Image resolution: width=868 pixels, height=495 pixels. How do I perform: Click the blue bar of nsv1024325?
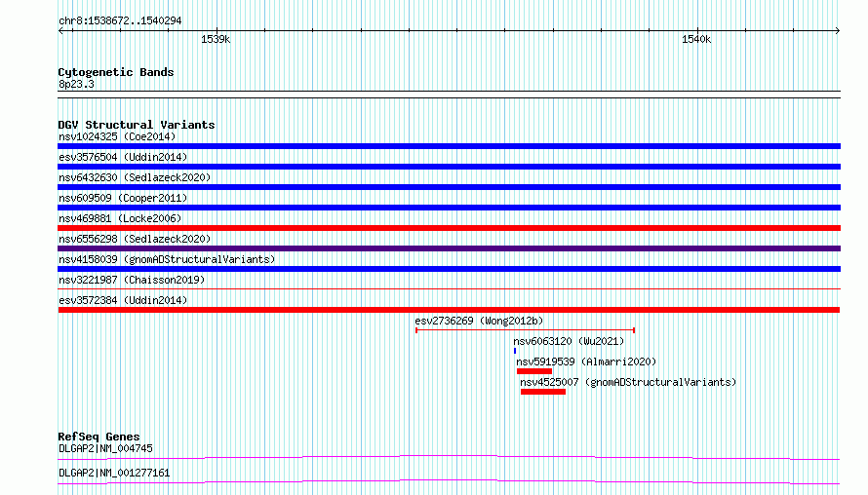[449, 146]
